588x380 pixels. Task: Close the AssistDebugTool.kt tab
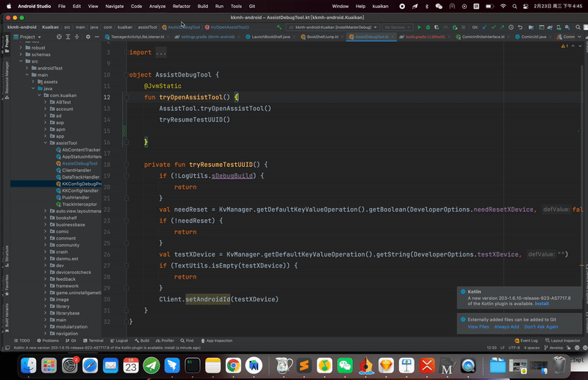point(392,37)
